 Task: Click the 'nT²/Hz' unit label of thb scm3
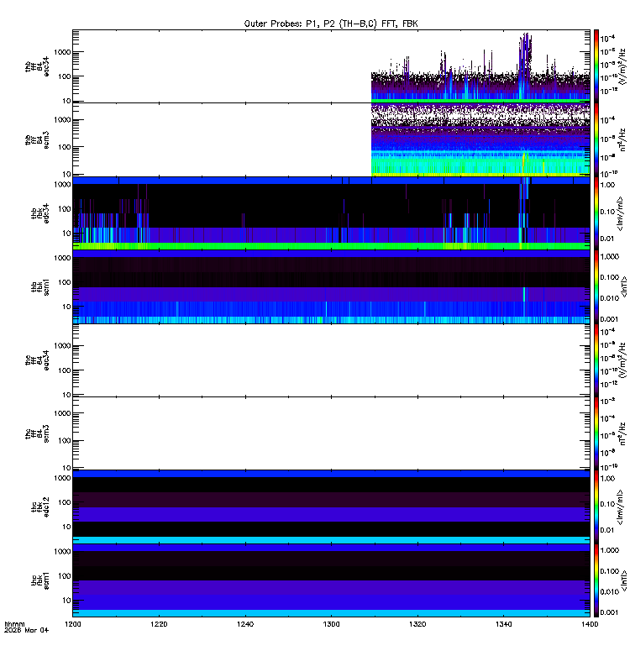click(x=622, y=139)
